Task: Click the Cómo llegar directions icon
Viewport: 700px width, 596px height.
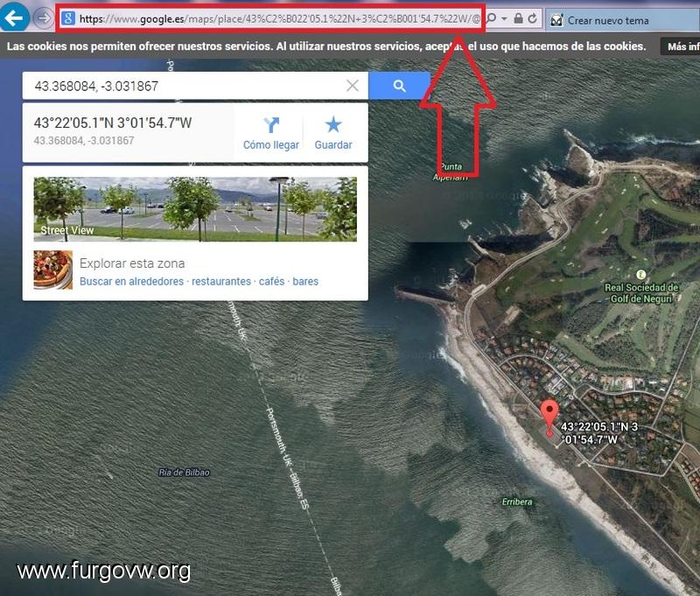Action: [x=271, y=125]
